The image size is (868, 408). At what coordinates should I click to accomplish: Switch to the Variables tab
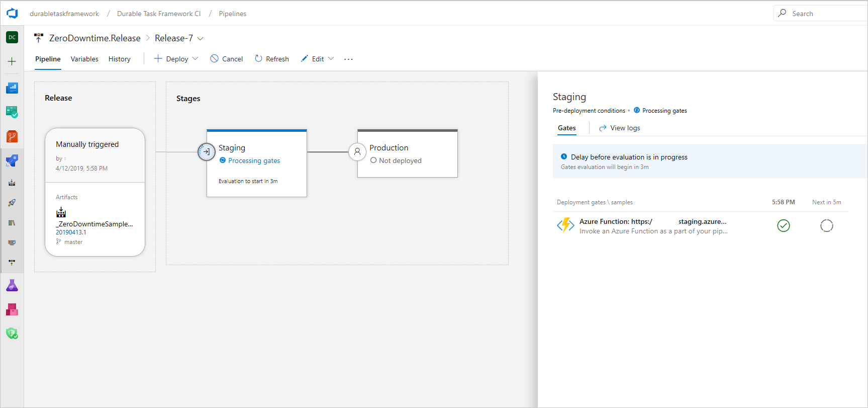[x=84, y=59]
